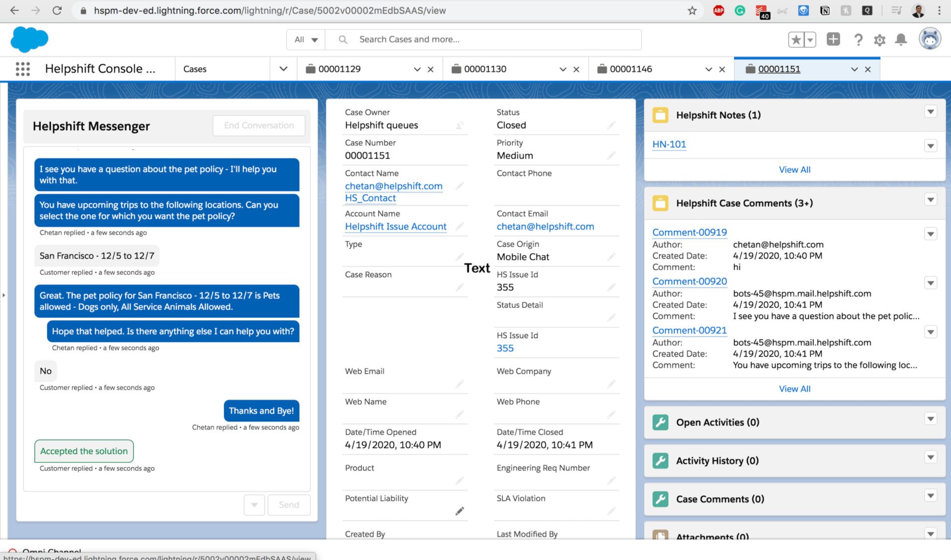Image resolution: width=951 pixels, height=560 pixels.
Task: Open the Helpshift Issue Account link
Action: pos(396,227)
